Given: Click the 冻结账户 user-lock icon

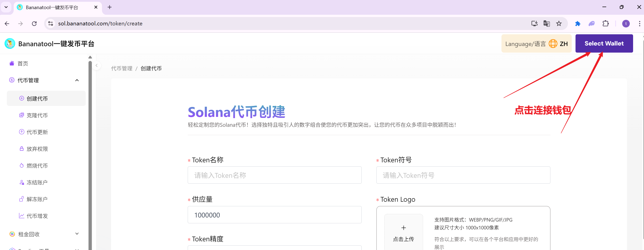Looking at the screenshot, I should 22,182.
